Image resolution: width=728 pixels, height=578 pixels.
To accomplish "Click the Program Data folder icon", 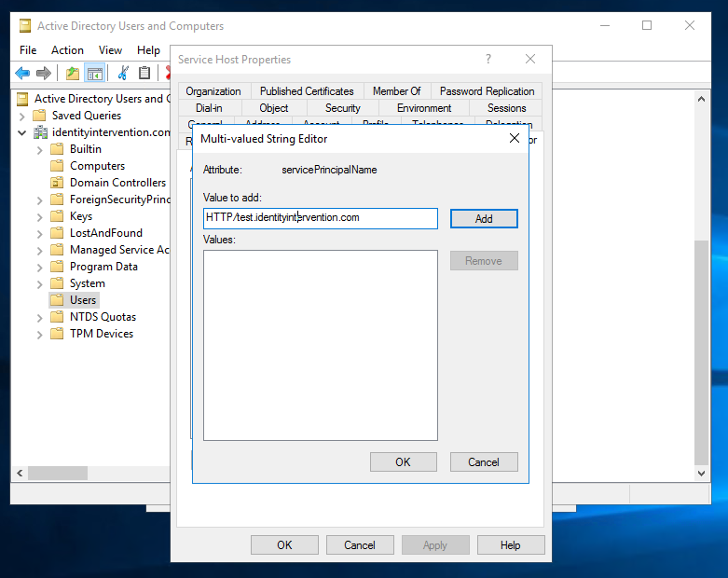I will (x=57, y=267).
